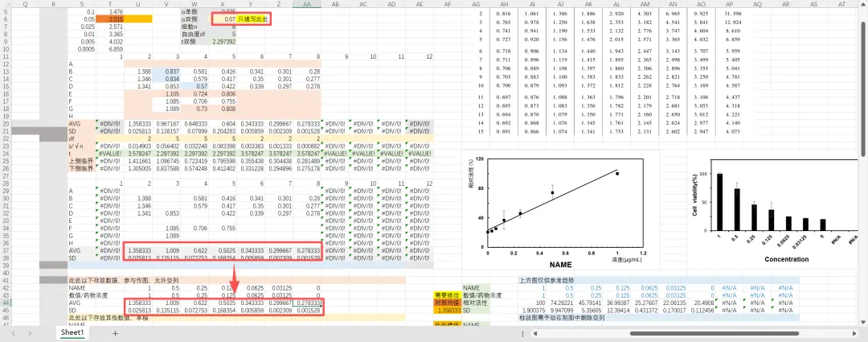Click the horizontal scrollbar left arrow
The width and height of the screenshot is (868, 342).
tap(536, 334)
